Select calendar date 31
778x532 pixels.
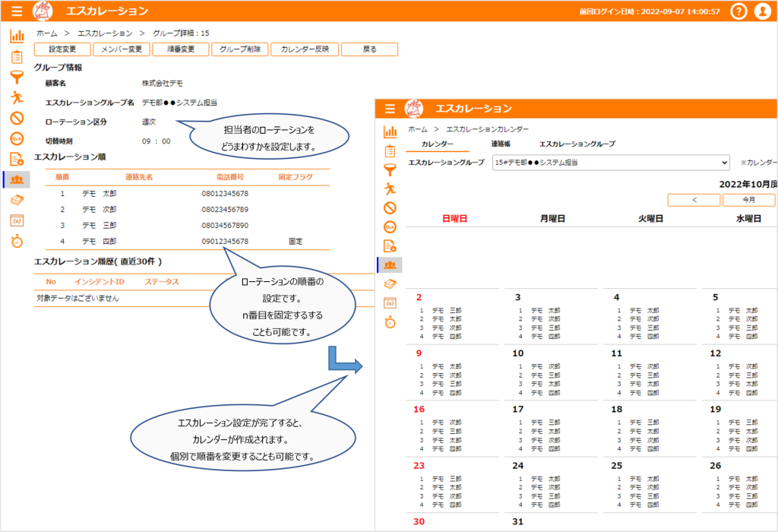coord(518,521)
